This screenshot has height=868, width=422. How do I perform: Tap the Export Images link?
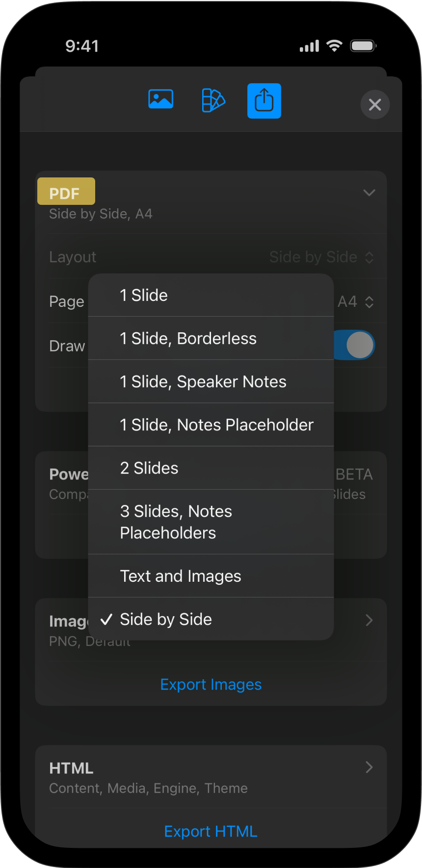coord(211,685)
